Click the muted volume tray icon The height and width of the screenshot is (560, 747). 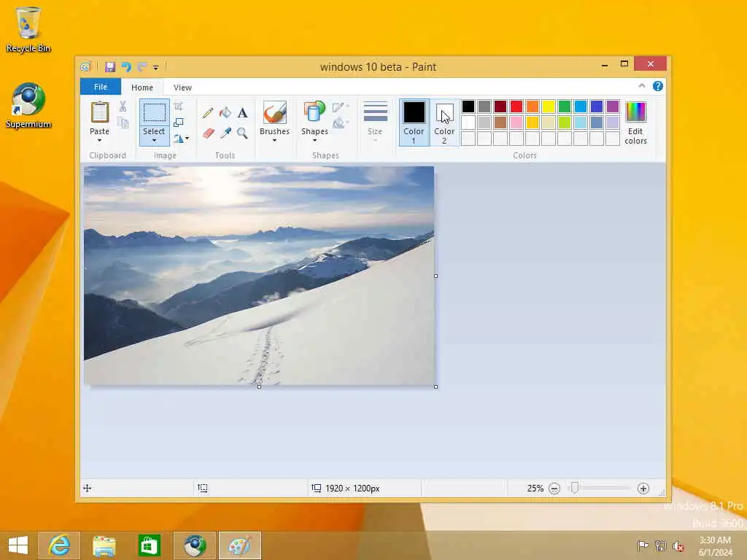[x=678, y=545]
